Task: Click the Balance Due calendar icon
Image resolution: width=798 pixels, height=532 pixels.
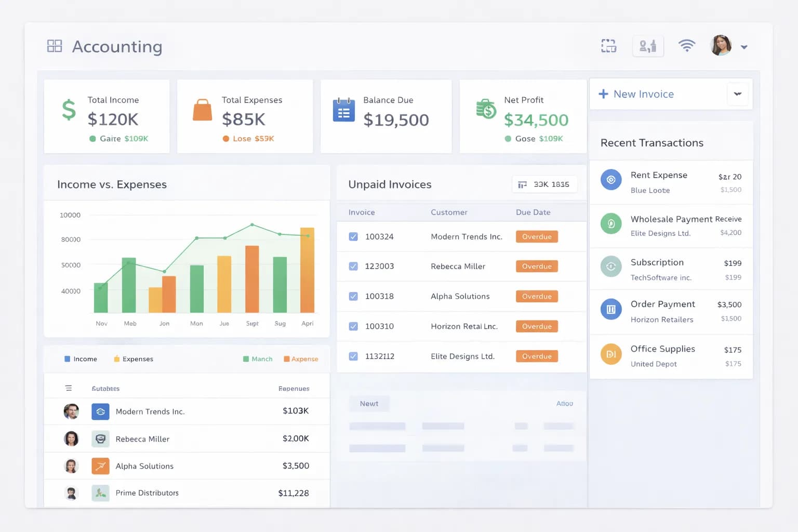Action: point(343,110)
